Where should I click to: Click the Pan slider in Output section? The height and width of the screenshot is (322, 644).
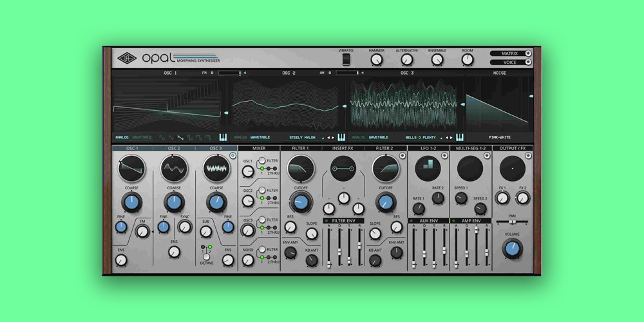coord(513,221)
